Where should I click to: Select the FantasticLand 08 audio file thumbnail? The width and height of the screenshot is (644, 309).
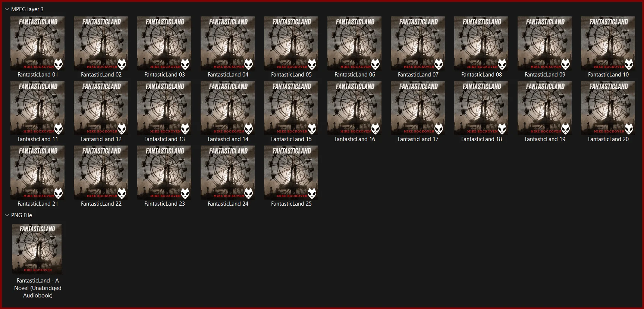click(x=481, y=43)
